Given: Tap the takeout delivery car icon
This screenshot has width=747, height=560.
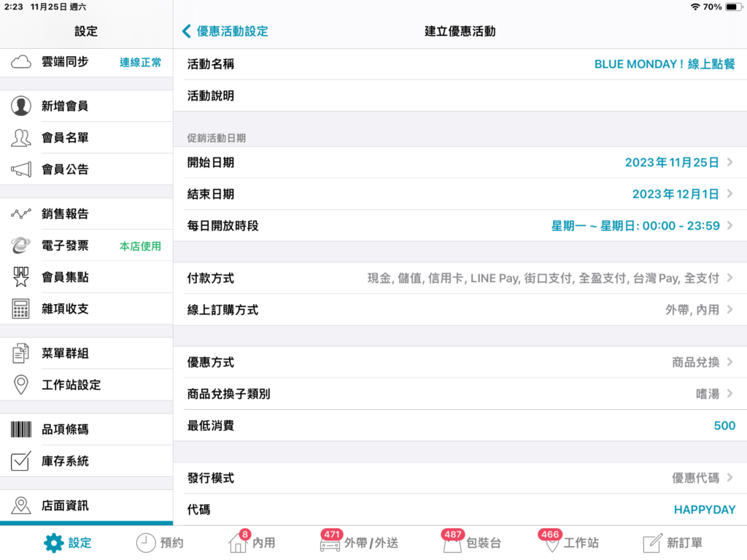Looking at the screenshot, I should point(330,545).
